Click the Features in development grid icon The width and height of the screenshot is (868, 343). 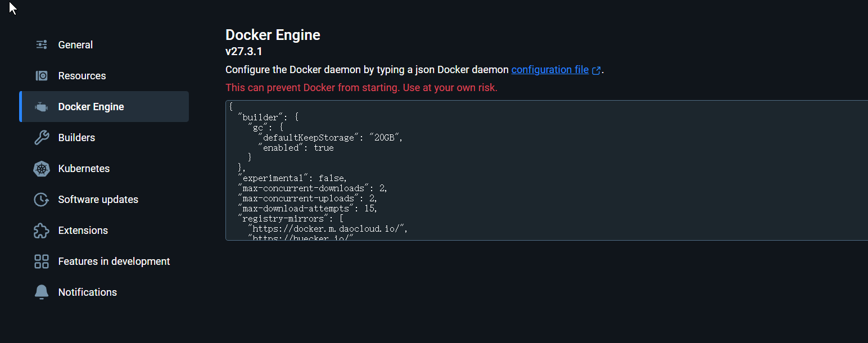pyautogui.click(x=42, y=261)
